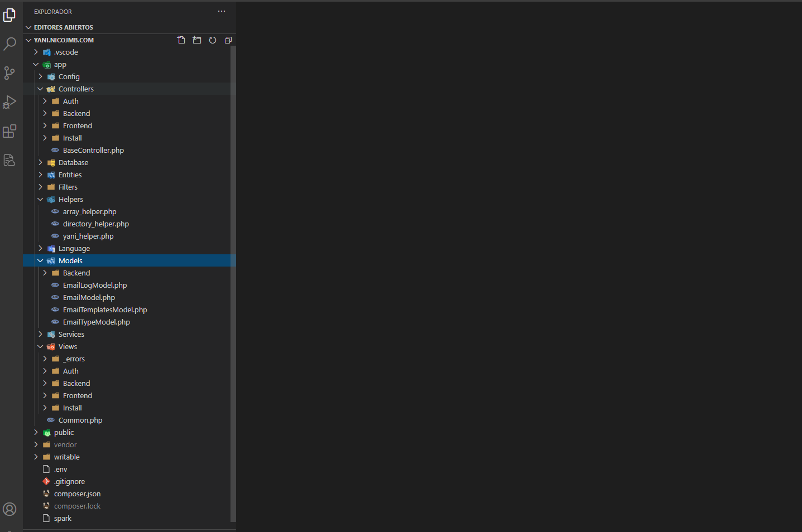
Task: Open yani_helper.php file
Action: (x=88, y=236)
